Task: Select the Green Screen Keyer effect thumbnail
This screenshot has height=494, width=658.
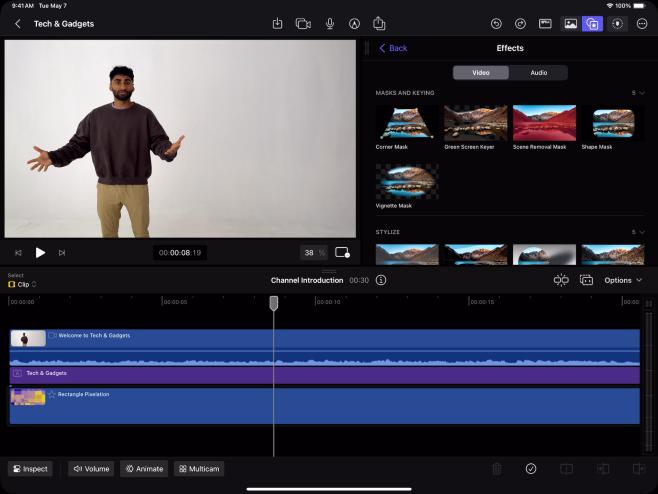Action: tap(475, 123)
